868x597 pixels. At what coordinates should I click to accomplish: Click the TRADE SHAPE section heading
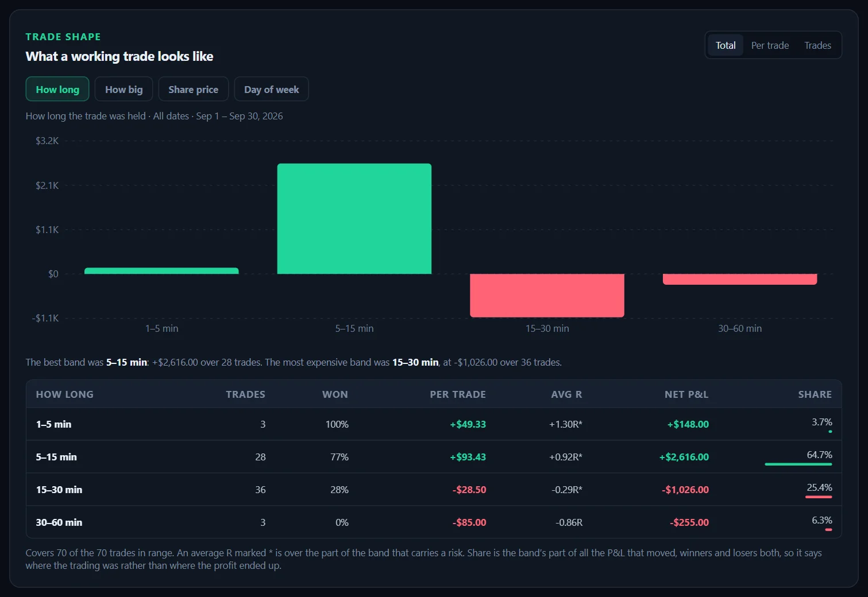click(63, 37)
